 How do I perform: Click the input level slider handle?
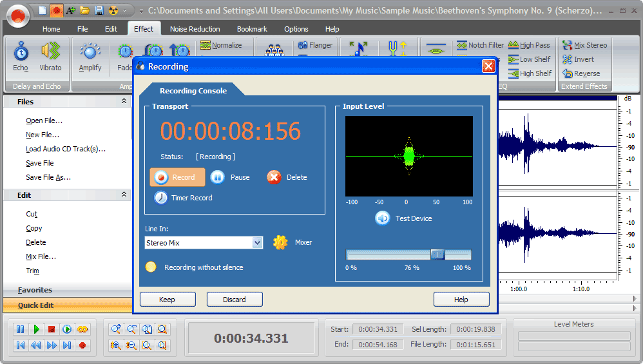coord(437,254)
